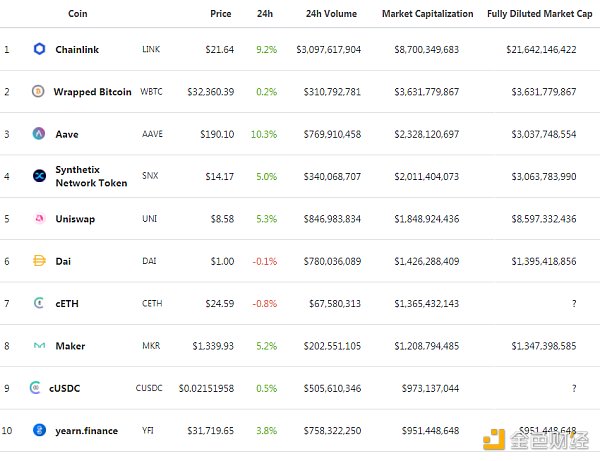The height and width of the screenshot is (461, 600).
Task: Click the Aave 10.3% 24h change value
Action: click(x=264, y=134)
